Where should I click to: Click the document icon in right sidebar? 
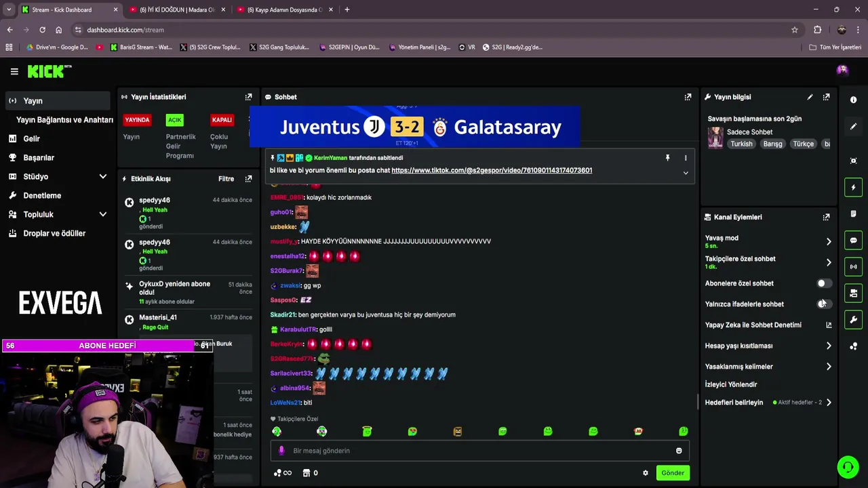point(853,213)
